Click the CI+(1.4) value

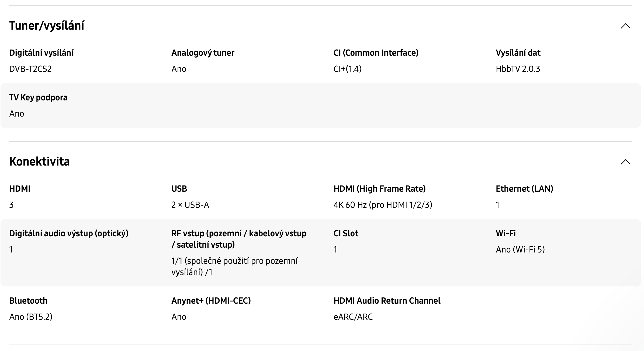348,69
